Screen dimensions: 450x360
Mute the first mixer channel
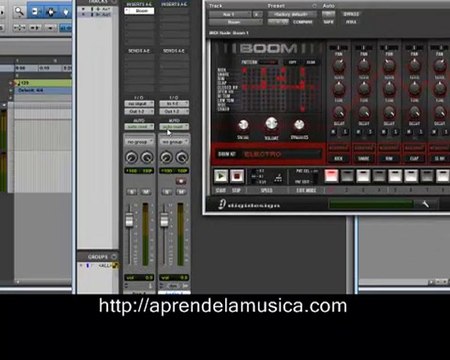coord(146,192)
